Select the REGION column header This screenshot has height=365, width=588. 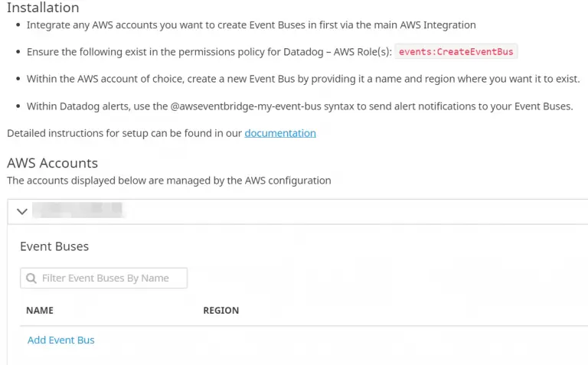pyautogui.click(x=220, y=310)
